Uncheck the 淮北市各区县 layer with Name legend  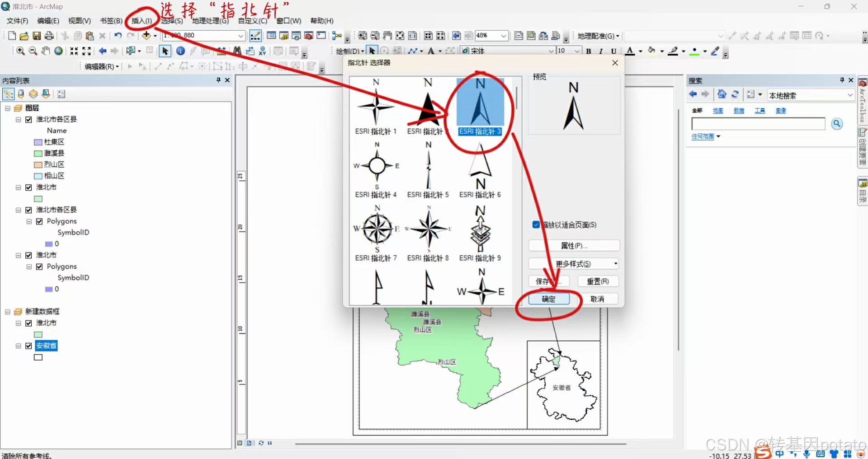tap(28, 119)
